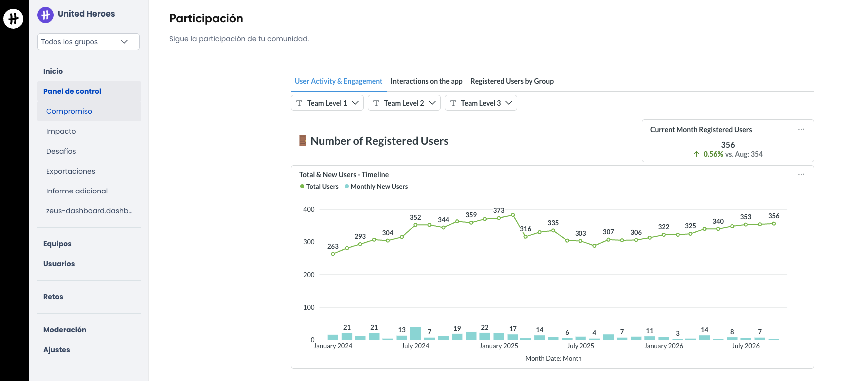
Task: Switch to Interactions on the app tab
Action: click(426, 81)
